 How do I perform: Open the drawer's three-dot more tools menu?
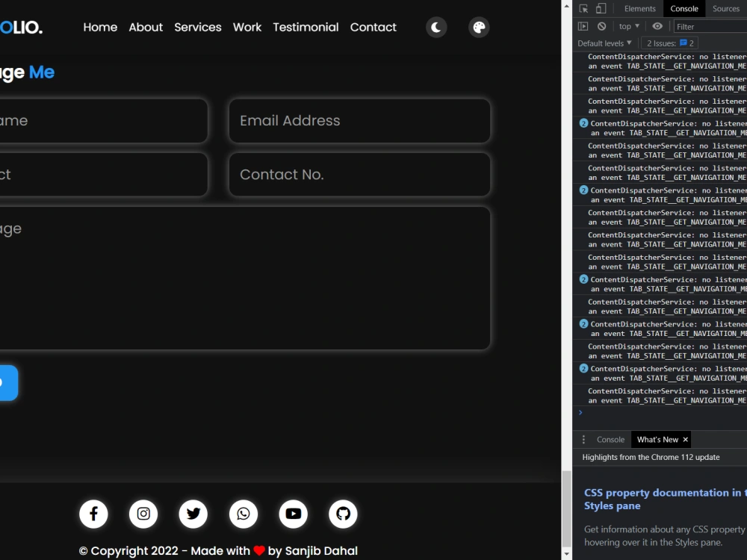[x=583, y=440]
